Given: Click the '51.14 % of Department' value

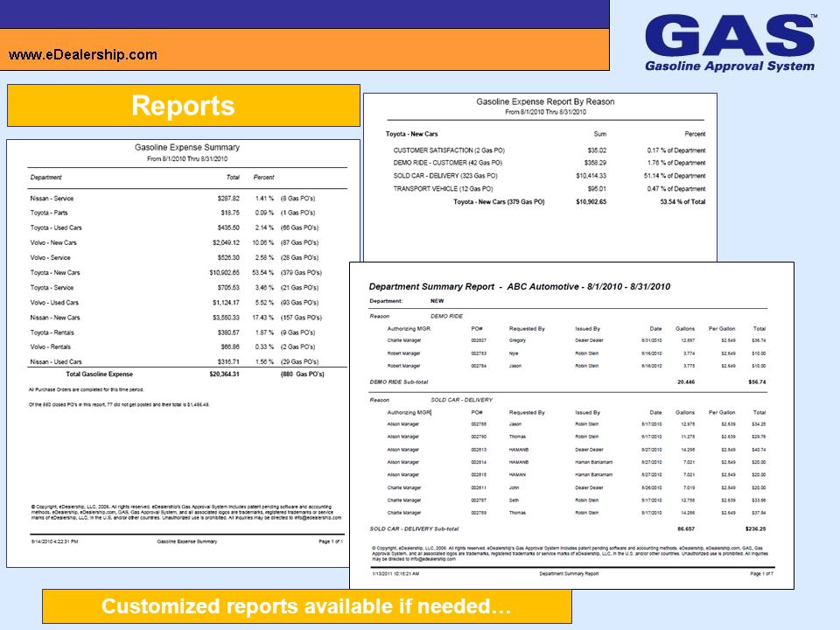Looking at the screenshot, I should (x=675, y=176).
